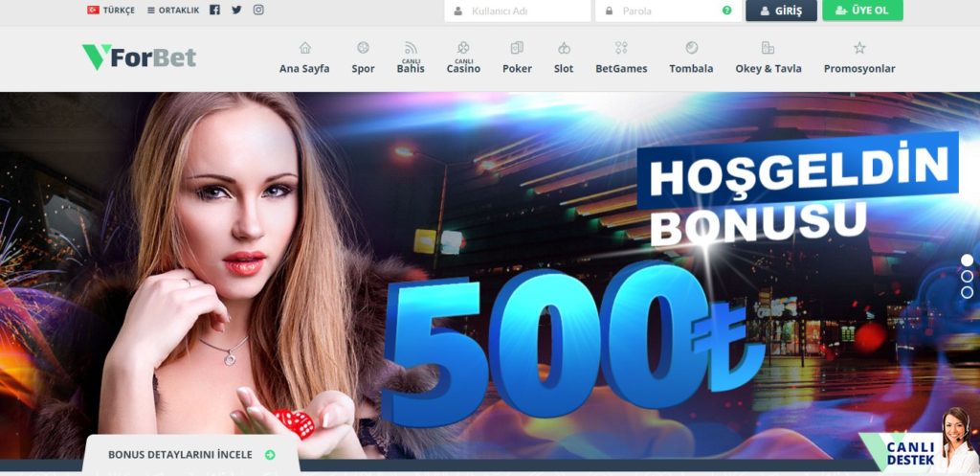Open the ORTAKLIK menu

click(174, 10)
